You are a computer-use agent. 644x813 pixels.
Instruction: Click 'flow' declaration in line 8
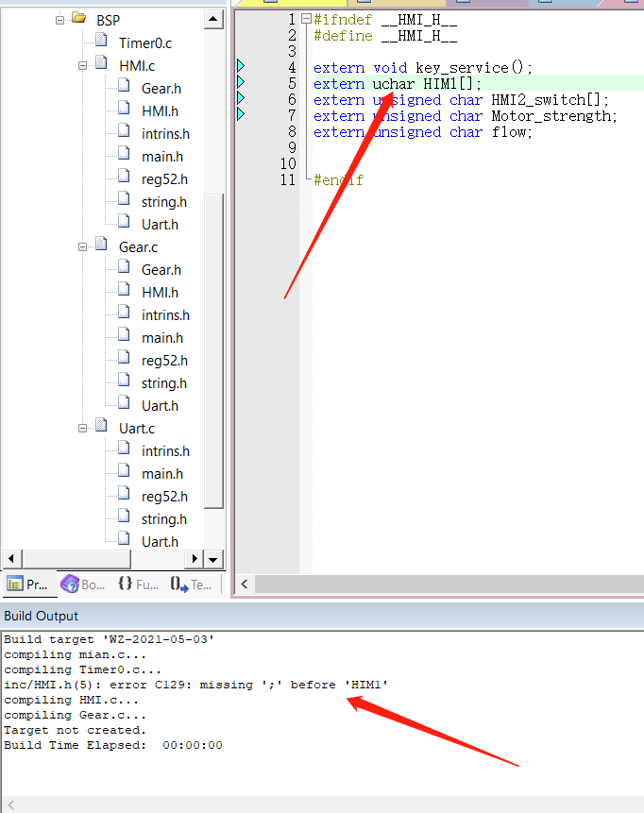pos(509,132)
